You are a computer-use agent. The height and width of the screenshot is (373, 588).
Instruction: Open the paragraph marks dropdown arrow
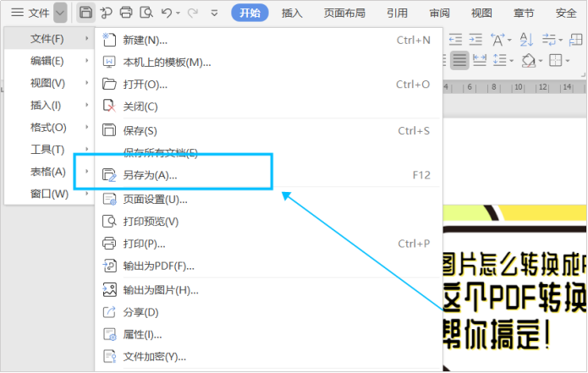click(561, 40)
